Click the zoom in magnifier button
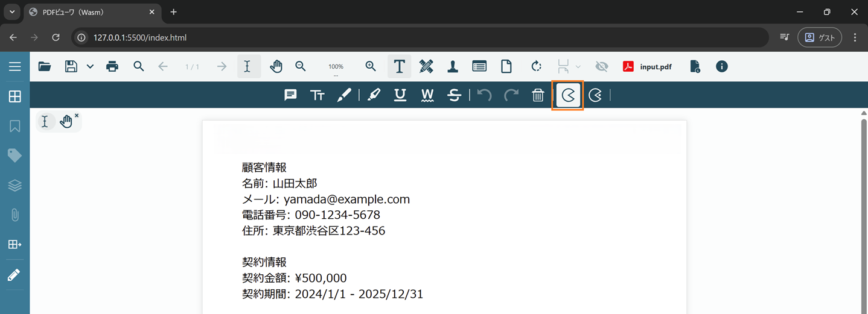The width and height of the screenshot is (868, 314). tap(371, 66)
